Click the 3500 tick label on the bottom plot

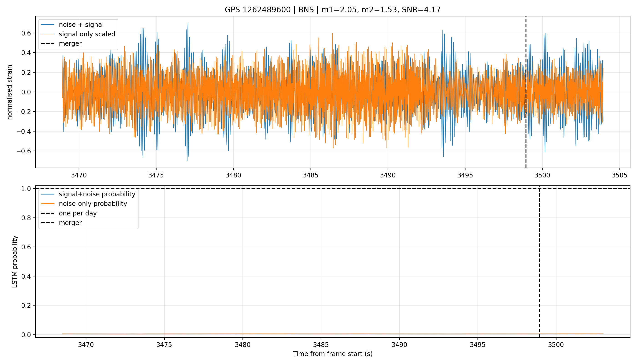point(556,345)
